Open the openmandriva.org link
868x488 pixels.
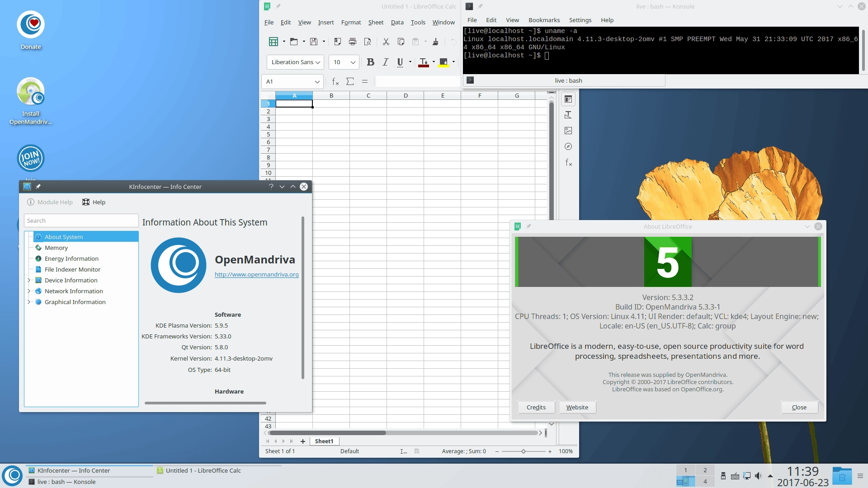[256, 274]
